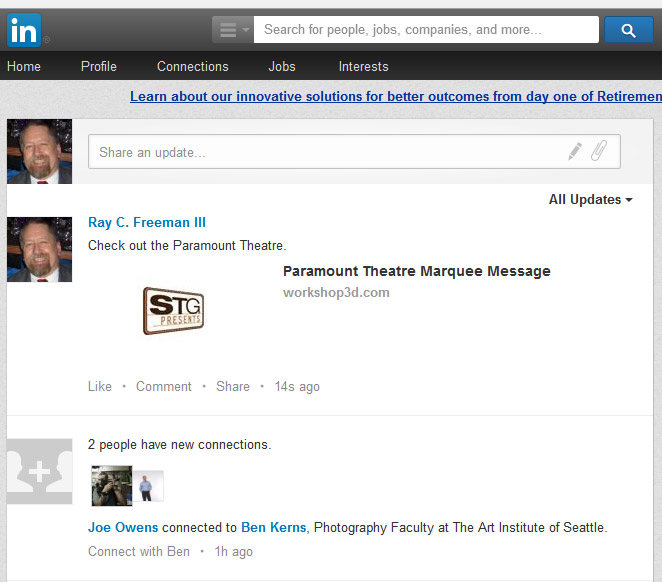The height and width of the screenshot is (582, 662).
Task: Click the Connect with Ben link
Action: click(x=139, y=551)
